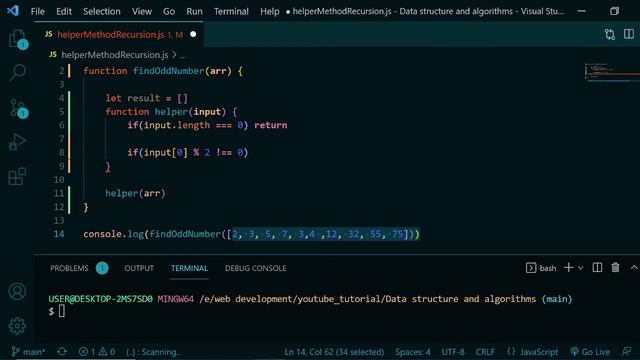Split the terminal panel

click(597, 267)
